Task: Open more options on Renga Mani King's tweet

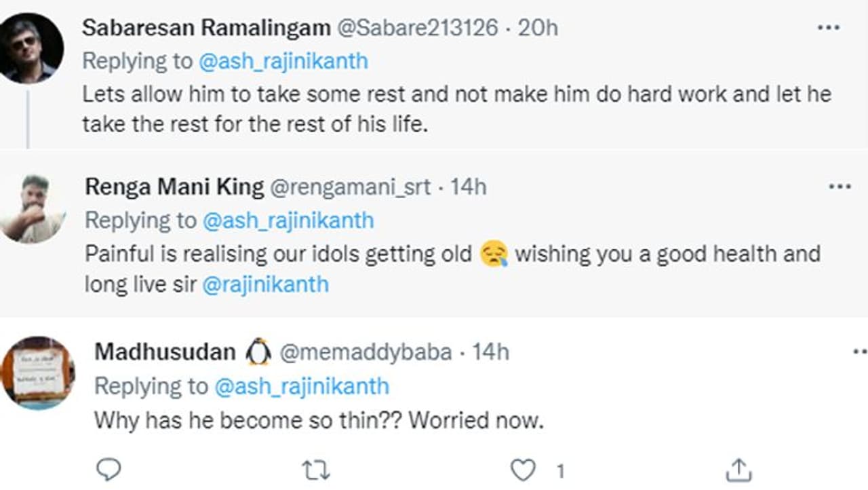Action: 840,187
